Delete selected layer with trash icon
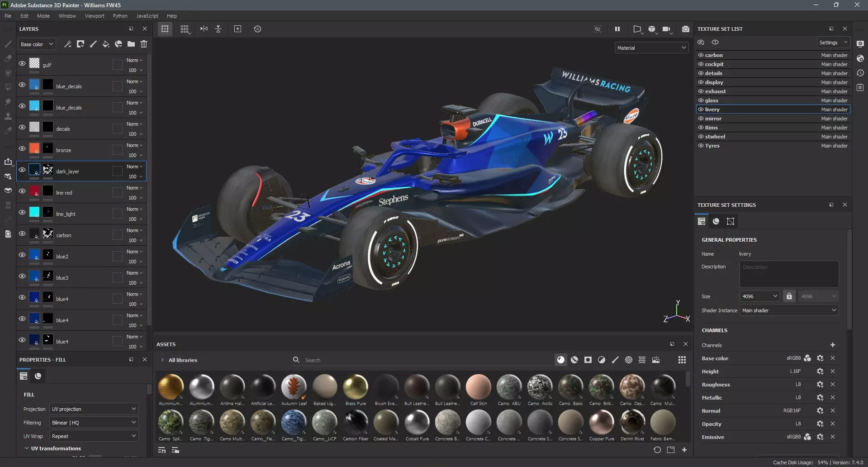This screenshot has height=467, width=868. (144, 44)
